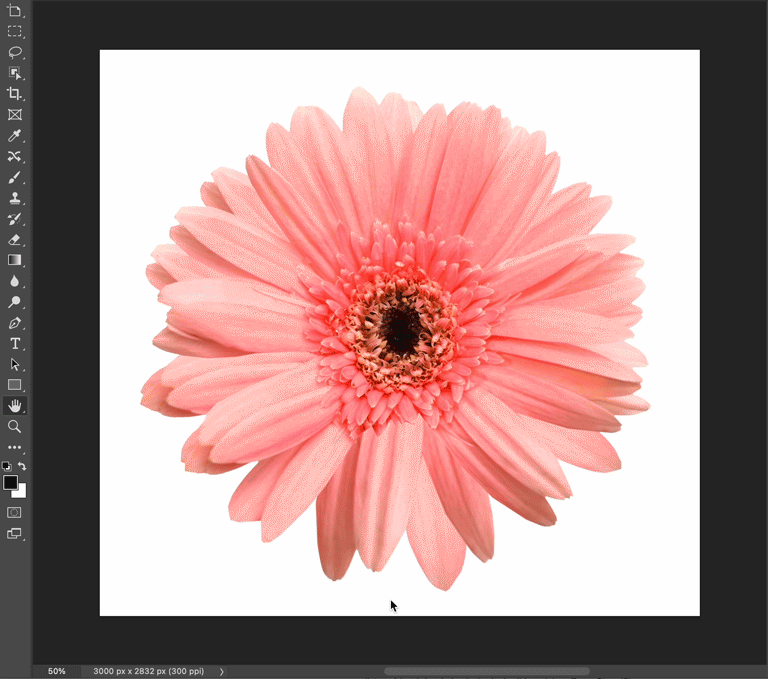Select the Frame tool
768x679 pixels.
[x=15, y=115]
